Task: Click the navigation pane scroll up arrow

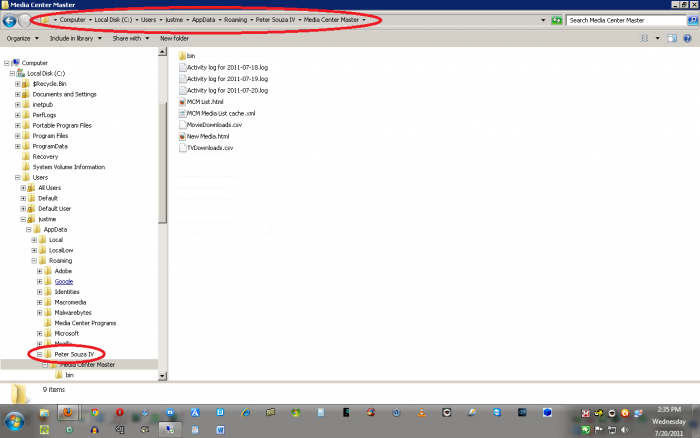Action: 162,52
